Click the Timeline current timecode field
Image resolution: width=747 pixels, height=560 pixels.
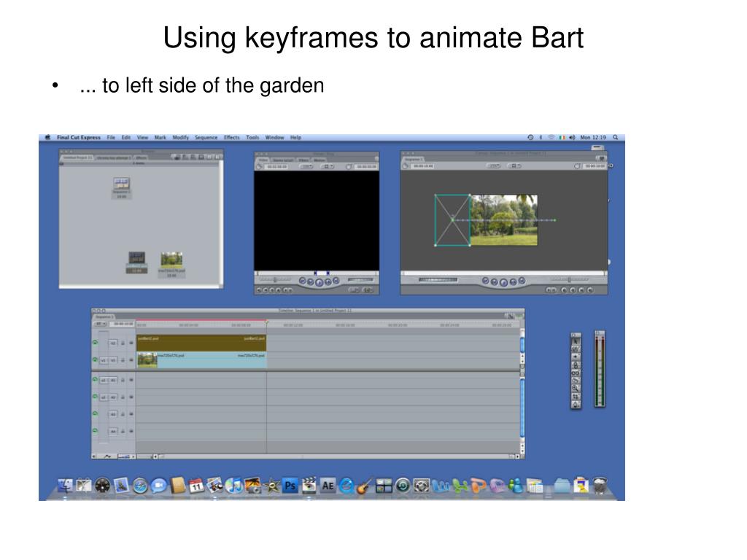[123, 324]
